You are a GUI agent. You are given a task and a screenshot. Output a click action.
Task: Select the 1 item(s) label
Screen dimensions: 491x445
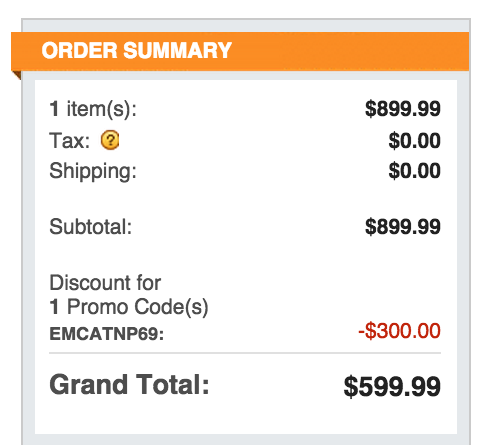[x=93, y=109]
